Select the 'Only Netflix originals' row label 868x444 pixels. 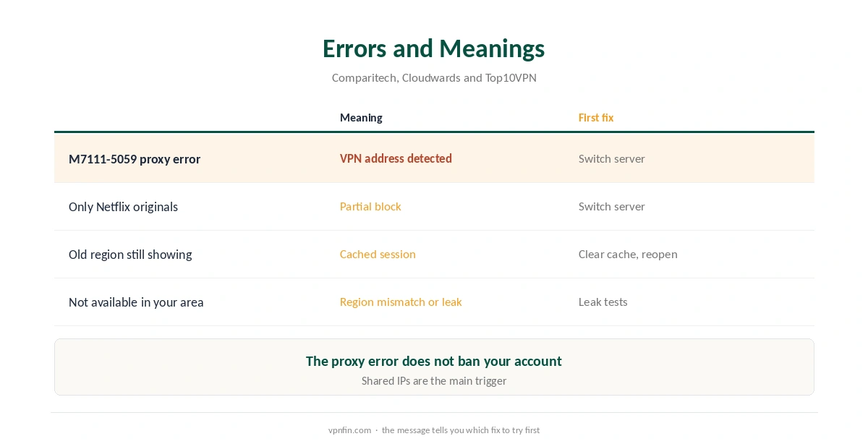(123, 207)
